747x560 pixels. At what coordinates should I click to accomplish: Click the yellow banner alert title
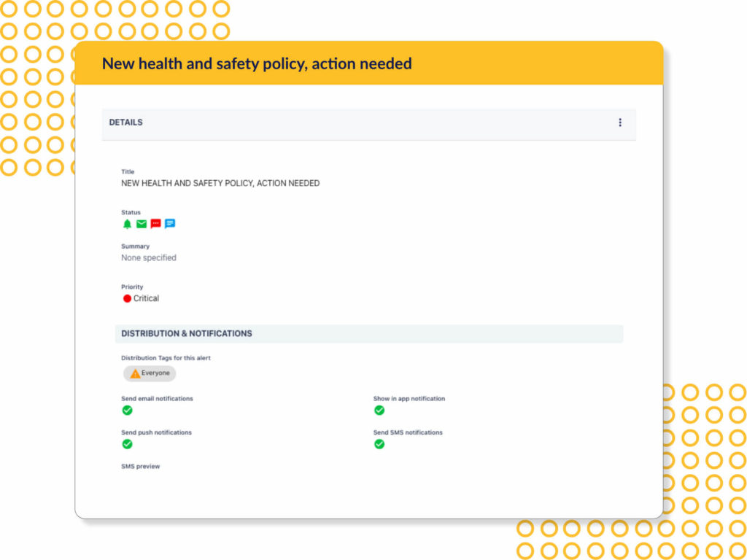257,63
